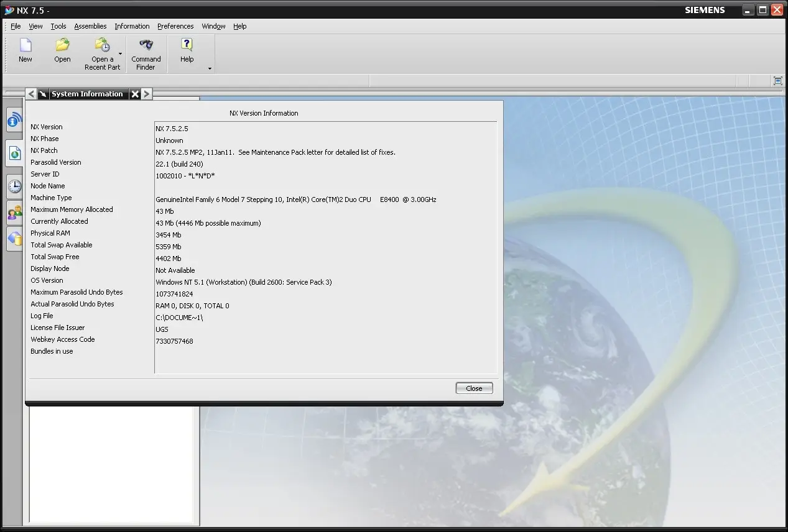788x532 pixels.
Task: Click the Open a Recent Part icon
Action: [x=102, y=45]
